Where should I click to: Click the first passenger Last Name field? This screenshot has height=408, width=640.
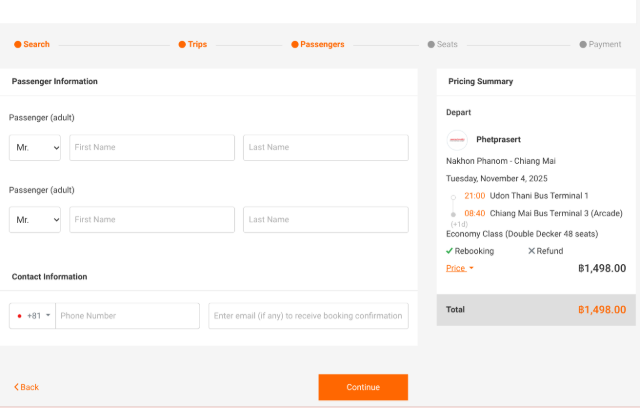(x=325, y=147)
